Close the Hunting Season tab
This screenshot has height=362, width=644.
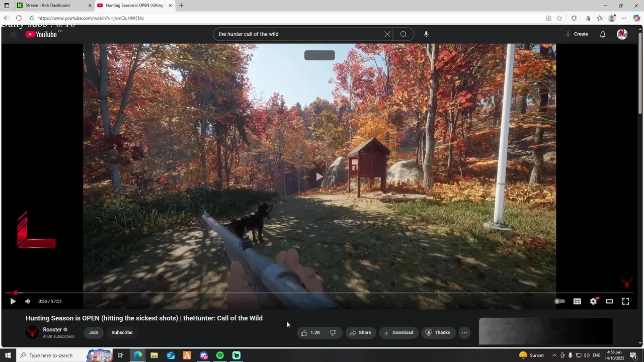point(170,6)
